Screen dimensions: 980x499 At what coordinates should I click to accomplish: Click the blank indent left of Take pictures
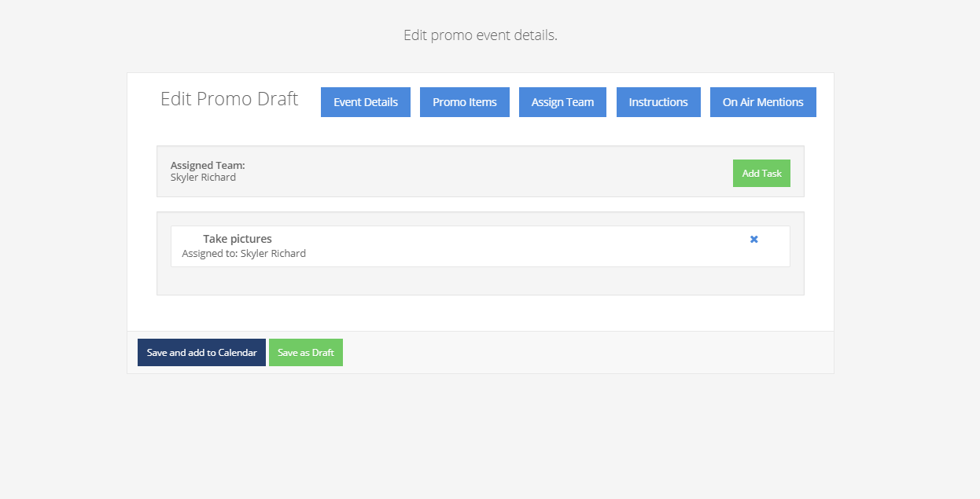click(189, 239)
